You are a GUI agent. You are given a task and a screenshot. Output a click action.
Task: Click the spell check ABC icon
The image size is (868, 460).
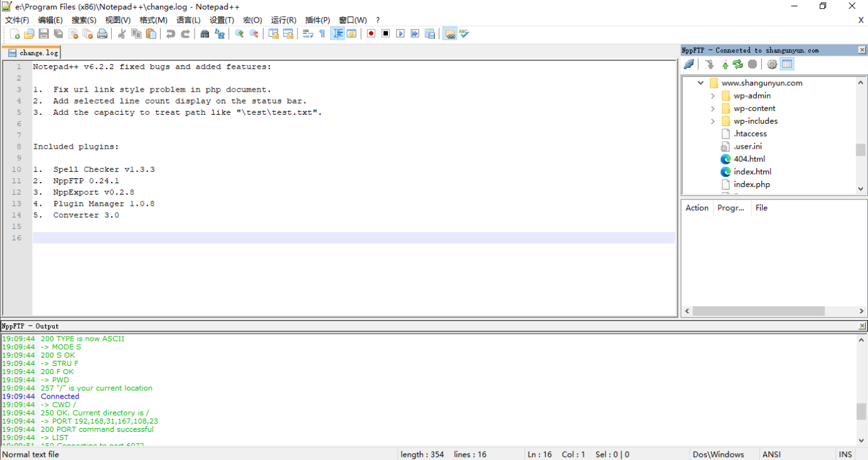click(464, 34)
